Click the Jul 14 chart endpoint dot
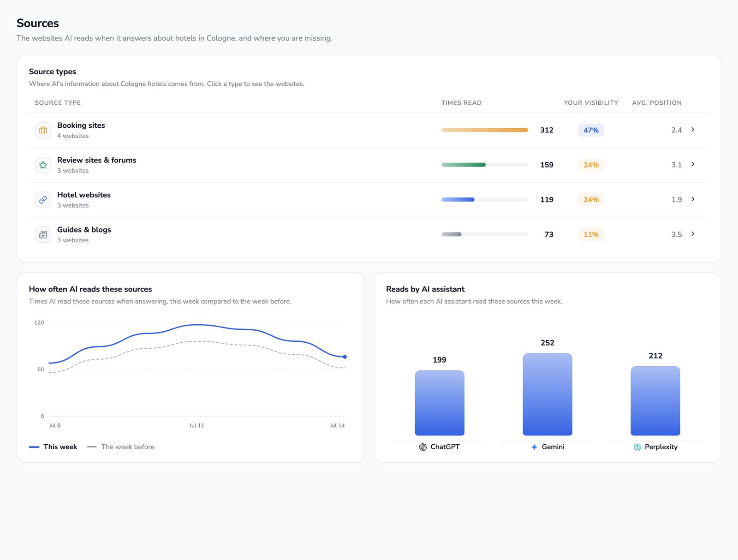This screenshot has width=738, height=560. (x=345, y=357)
